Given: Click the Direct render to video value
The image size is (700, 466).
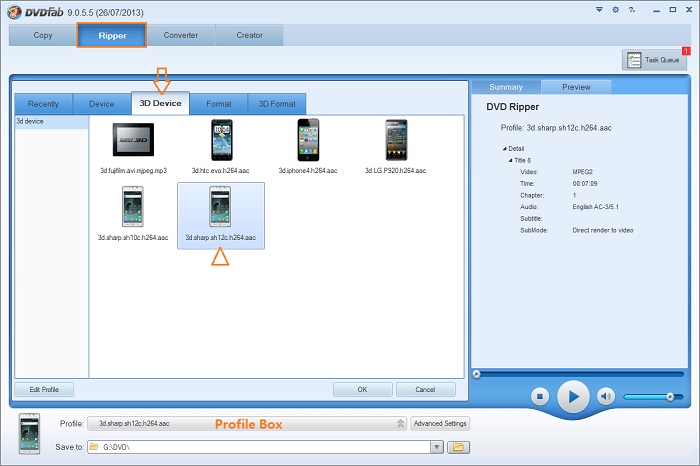Looking at the screenshot, I should click(x=603, y=230).
